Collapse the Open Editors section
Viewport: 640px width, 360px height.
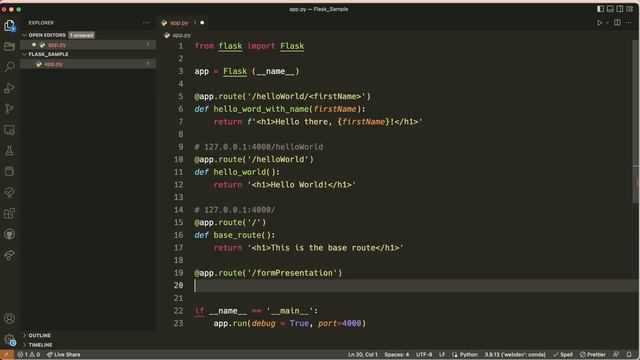coord(24,36)
